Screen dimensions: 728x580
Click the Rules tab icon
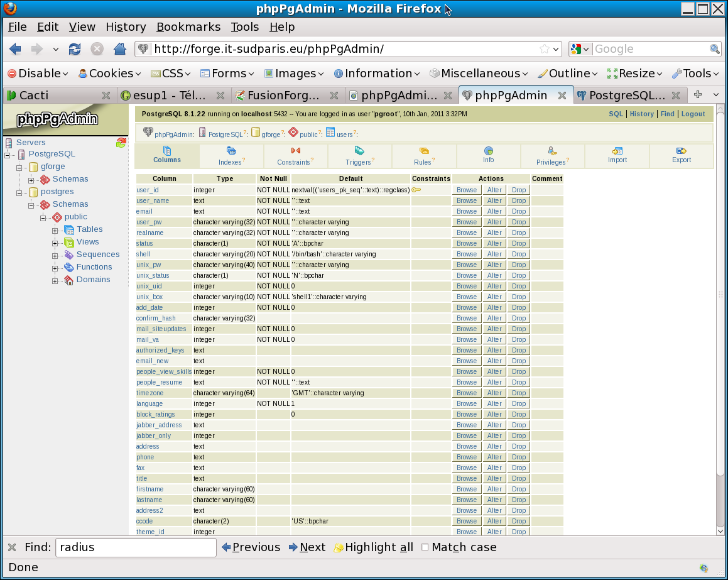(x=424, y=151)
